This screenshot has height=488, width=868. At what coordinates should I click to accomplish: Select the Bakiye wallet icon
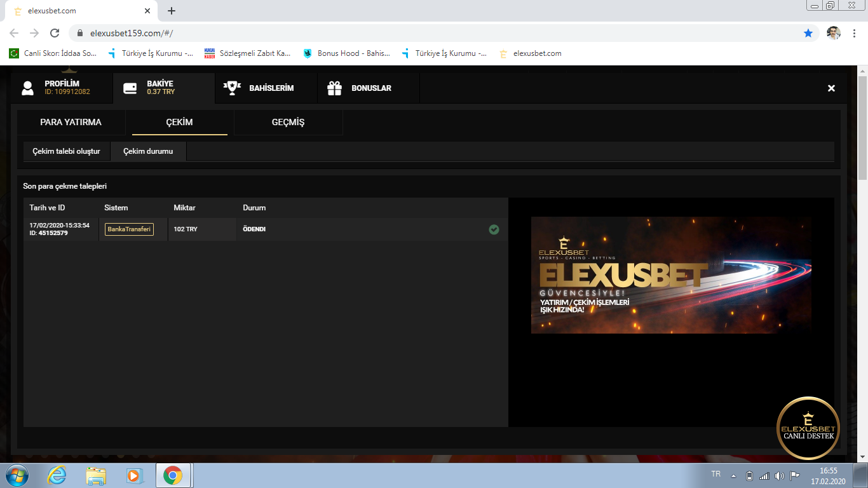[x=130, y=88]
